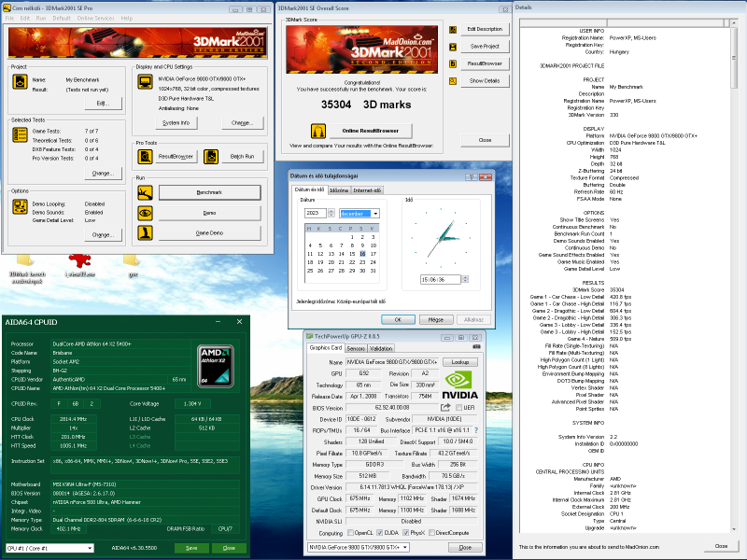
Task: Click the NVIDIA logo in GPU-Z
Action: [x=458, y=385]
